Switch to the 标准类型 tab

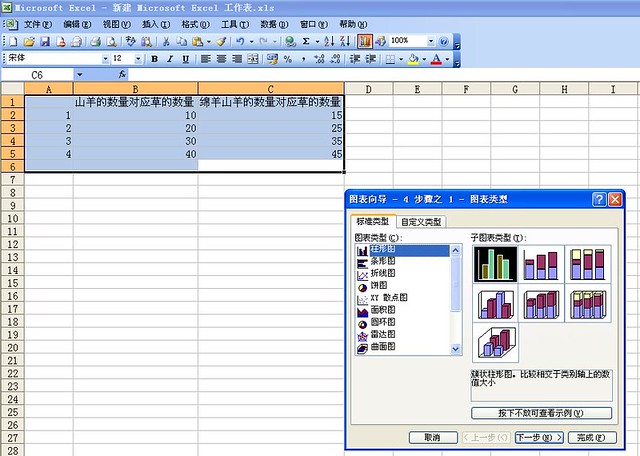373,221
